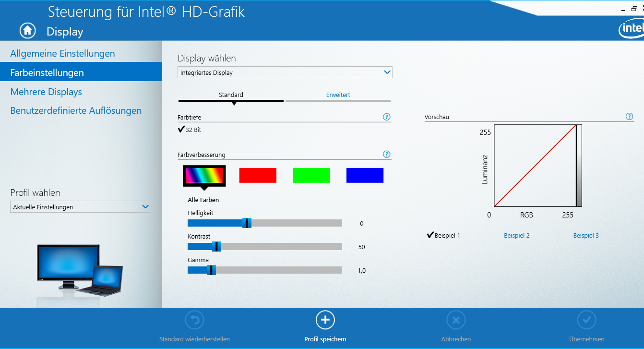Open Farbeinstellungen section

click(81, 72)
